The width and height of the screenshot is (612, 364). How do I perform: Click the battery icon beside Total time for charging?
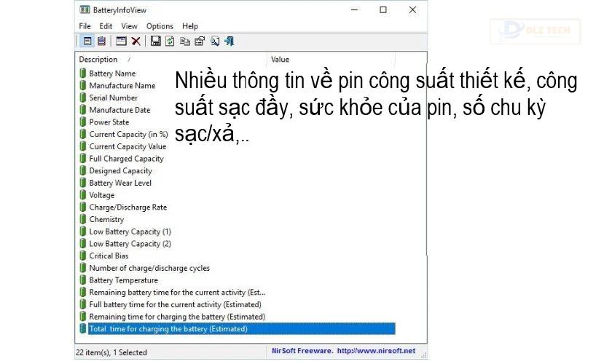[83, 328]
